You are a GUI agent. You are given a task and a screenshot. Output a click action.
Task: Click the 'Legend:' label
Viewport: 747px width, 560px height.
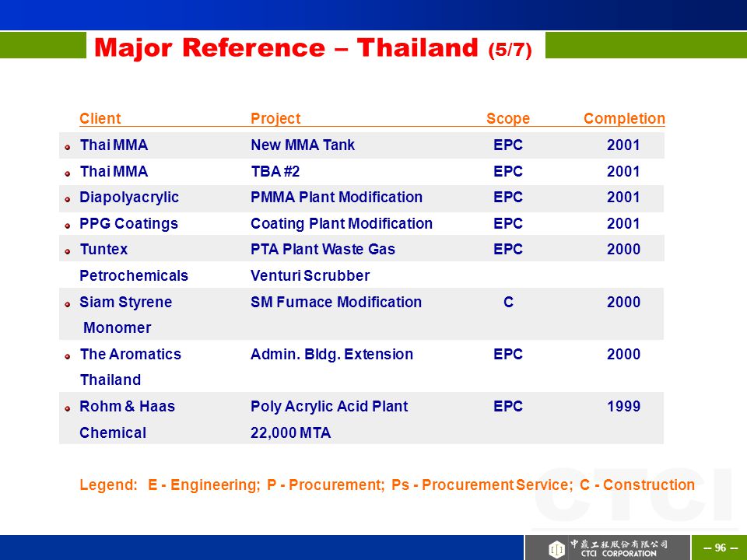coord(108,485)
